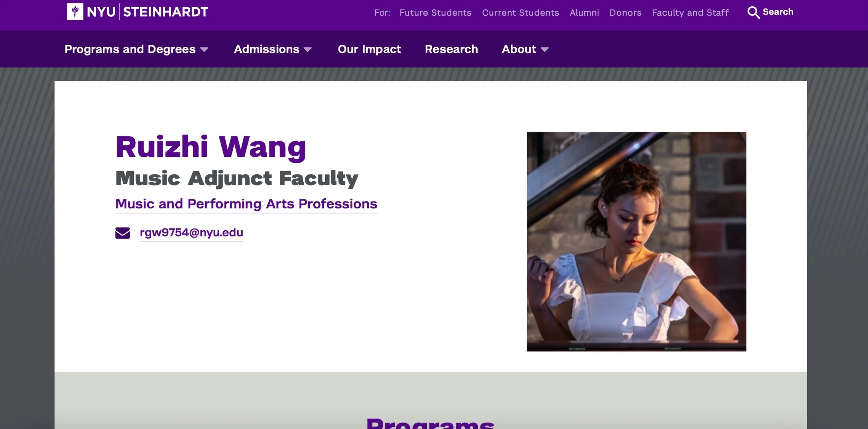
Task: Click the STEINHARDT wordmark in the header
Action: [x=166, y=12]
